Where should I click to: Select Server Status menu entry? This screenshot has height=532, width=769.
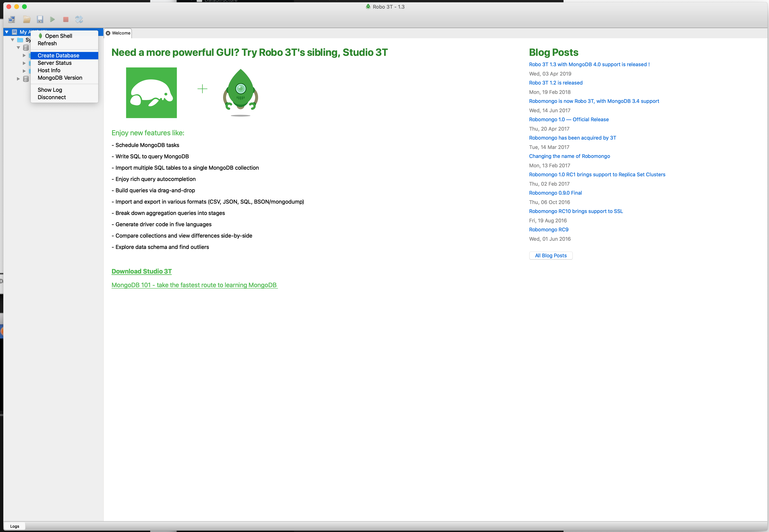click(x=54, y=63)
